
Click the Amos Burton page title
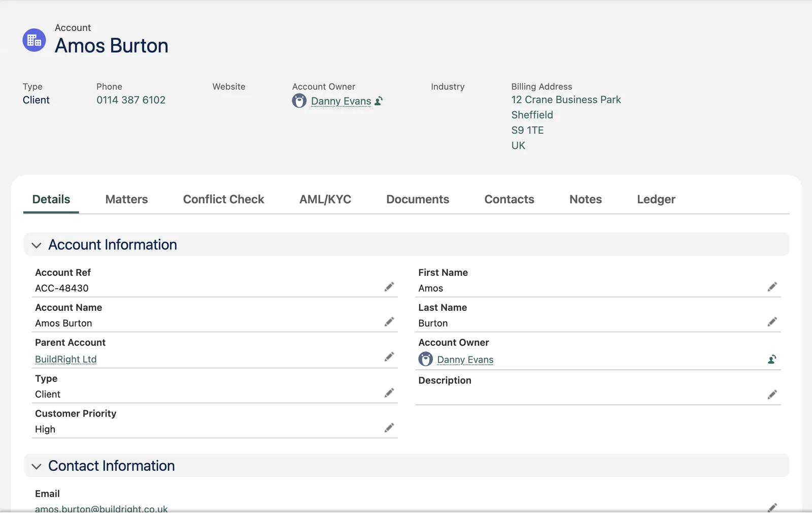click(112, 46)
